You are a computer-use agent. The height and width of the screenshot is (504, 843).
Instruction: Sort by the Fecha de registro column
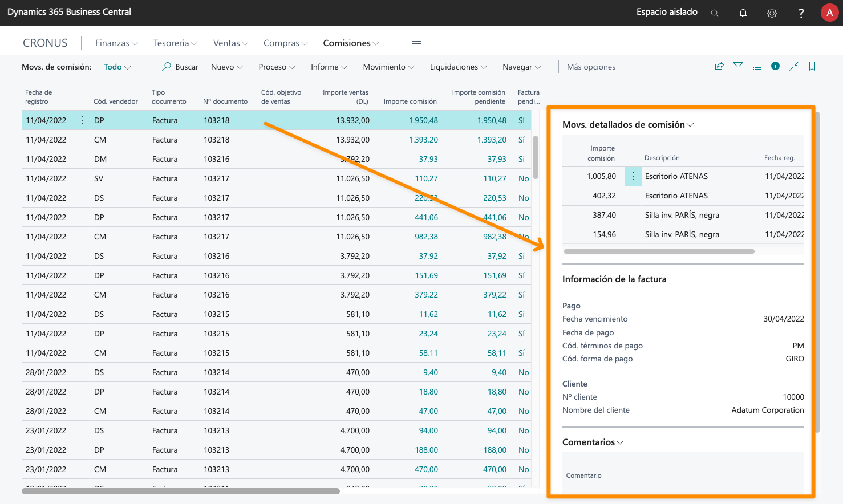tap(38, 96)
